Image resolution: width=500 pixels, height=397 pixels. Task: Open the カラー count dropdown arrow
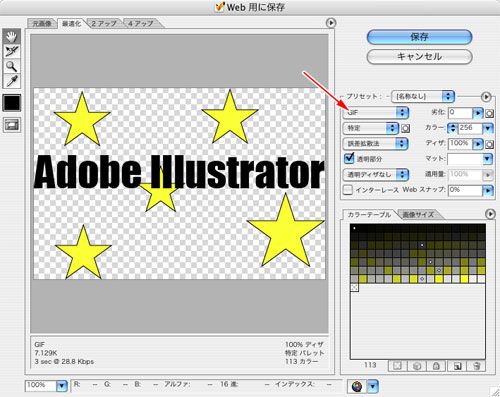[488, 128]
